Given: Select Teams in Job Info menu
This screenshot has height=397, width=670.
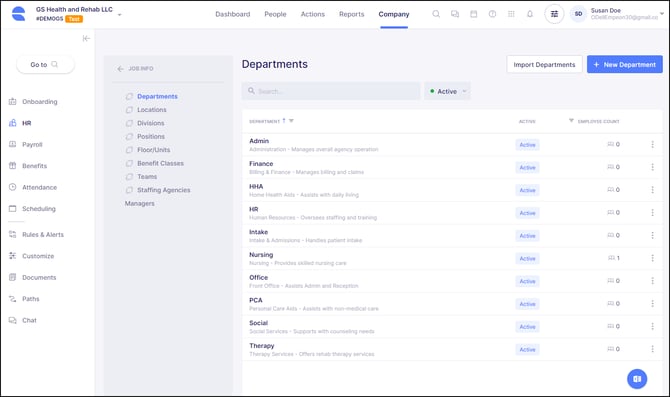Looking at the screenshot, I should (147, 176).
